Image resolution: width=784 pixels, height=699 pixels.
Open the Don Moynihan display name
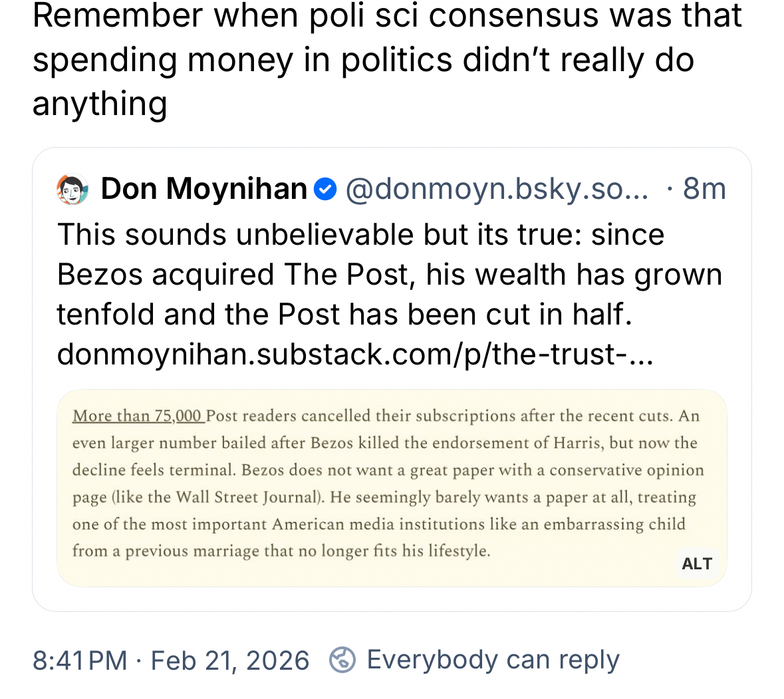click(203, 189)
